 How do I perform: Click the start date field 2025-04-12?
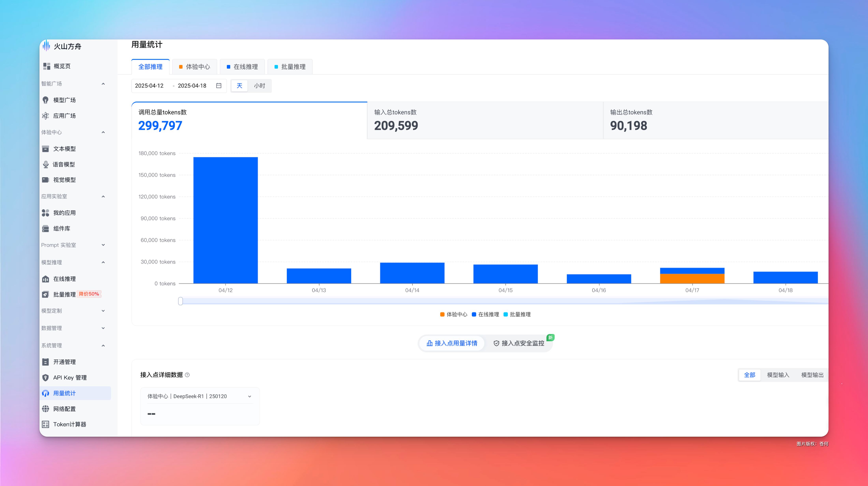[149, 86]
